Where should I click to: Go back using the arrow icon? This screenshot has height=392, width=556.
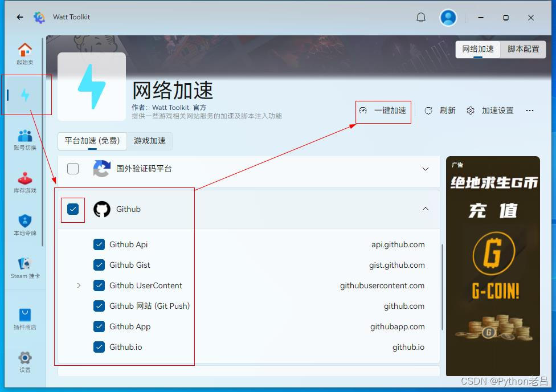20,17
